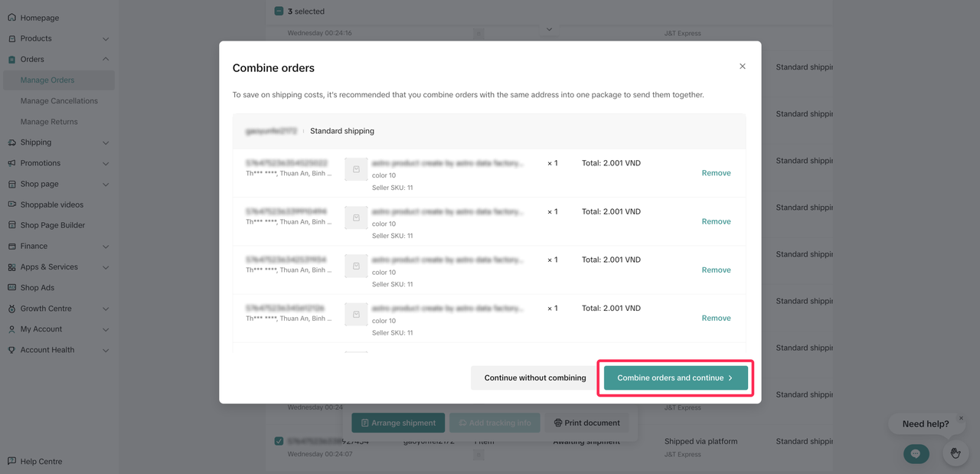Go to Manage Returns
This screenshot has height=474, width=980.
tap(49, 122)
